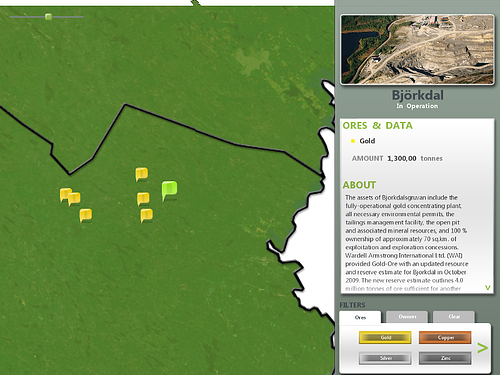Screen dimensions: 500x375
Task: Click the middle yellow marker in center column
Action: (143, 199)
